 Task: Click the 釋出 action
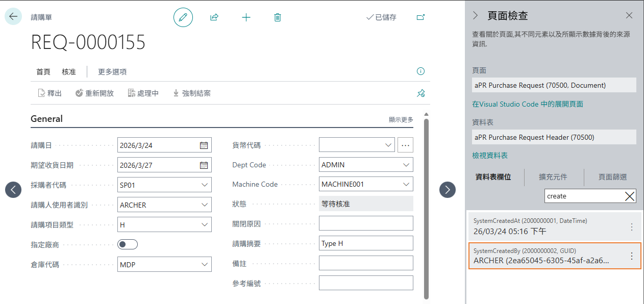[50, 93]
